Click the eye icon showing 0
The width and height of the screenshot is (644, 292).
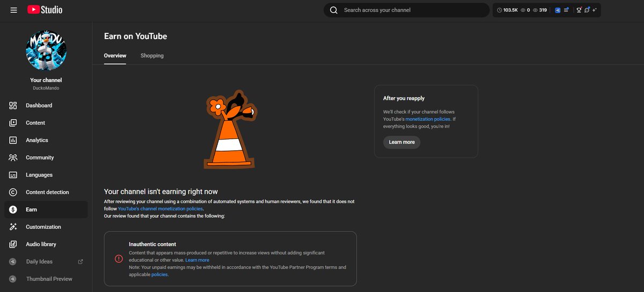pos(525,10)
